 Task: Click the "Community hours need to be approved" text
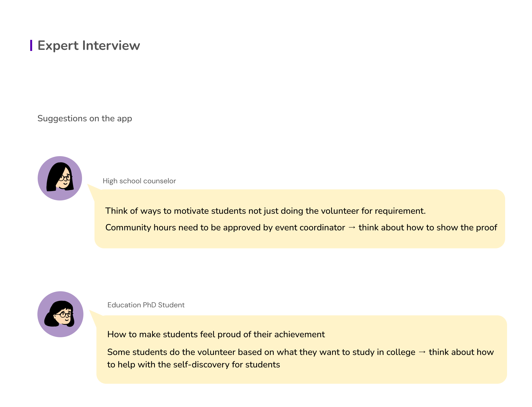point(225,228)
